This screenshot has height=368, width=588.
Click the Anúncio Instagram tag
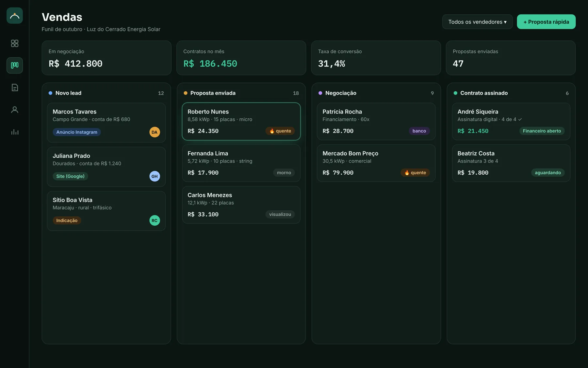click(x=77, y=132)
